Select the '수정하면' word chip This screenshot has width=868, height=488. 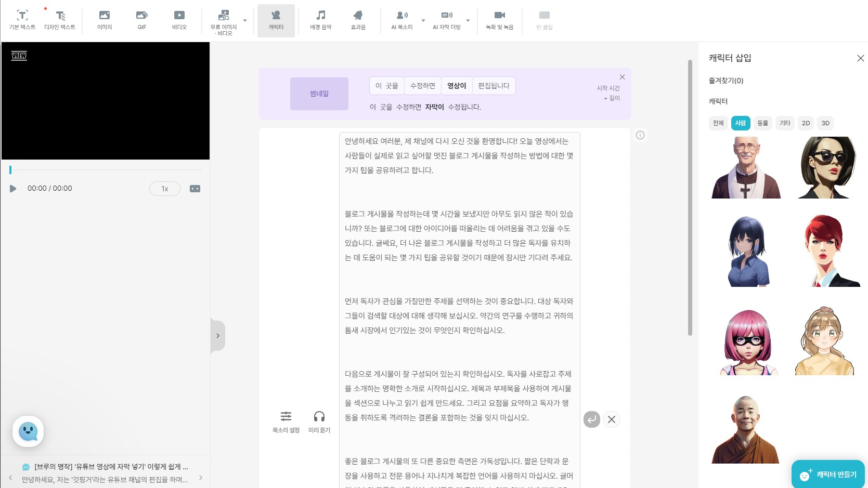click(423, 86)
